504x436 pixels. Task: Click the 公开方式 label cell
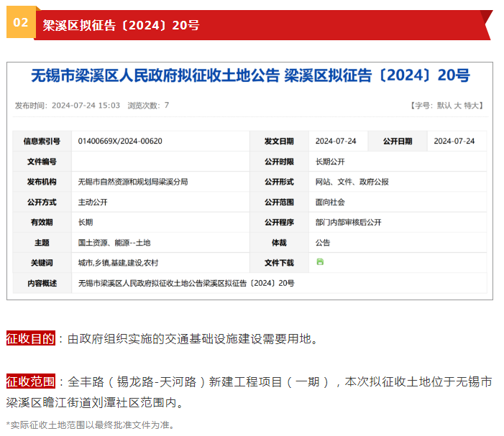click(x=42, y=203)
